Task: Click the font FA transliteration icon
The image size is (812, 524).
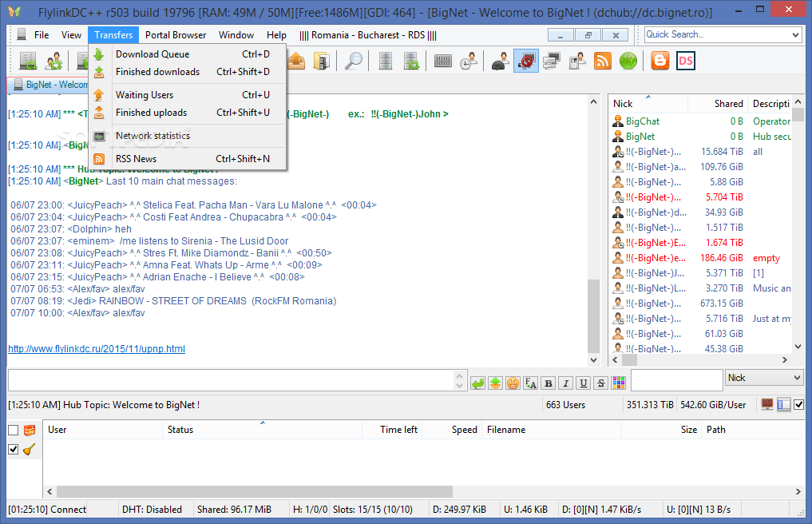Action: point(530,383)
